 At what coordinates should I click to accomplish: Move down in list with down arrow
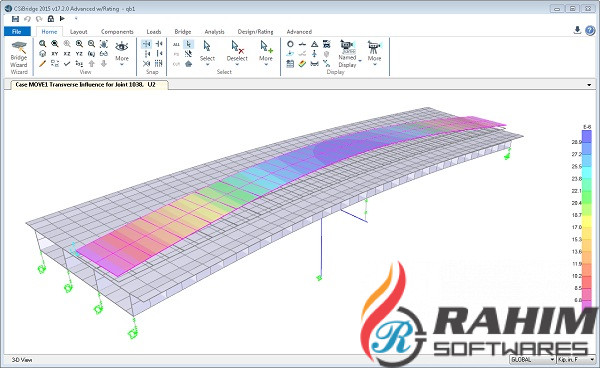click(x=104, y=64)
